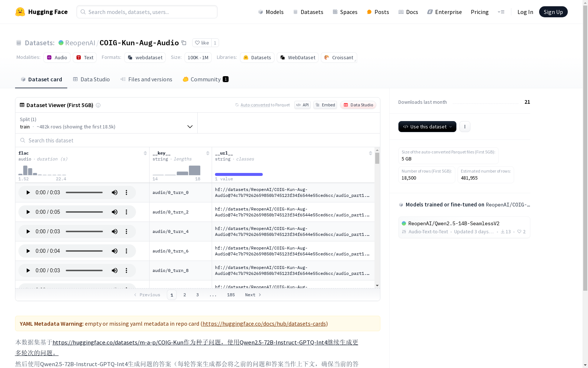The height and width of the screenshot is (368, 588).
Task: Open the Community tab
Action: coord(206,79)
